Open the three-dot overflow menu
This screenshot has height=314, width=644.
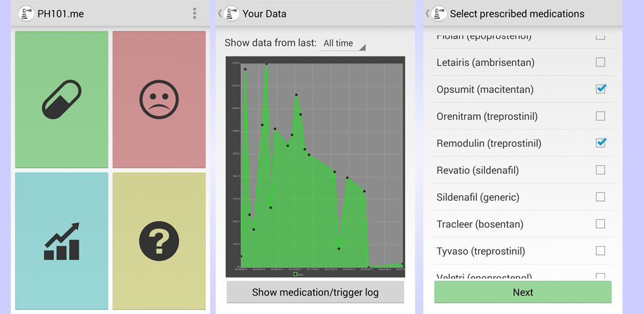tap(194, 14)
